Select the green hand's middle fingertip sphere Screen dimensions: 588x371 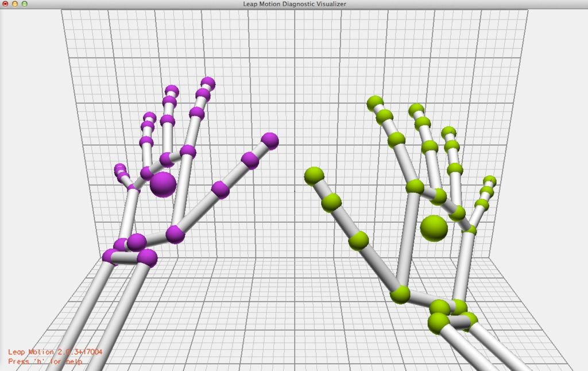tap(416, 109)
